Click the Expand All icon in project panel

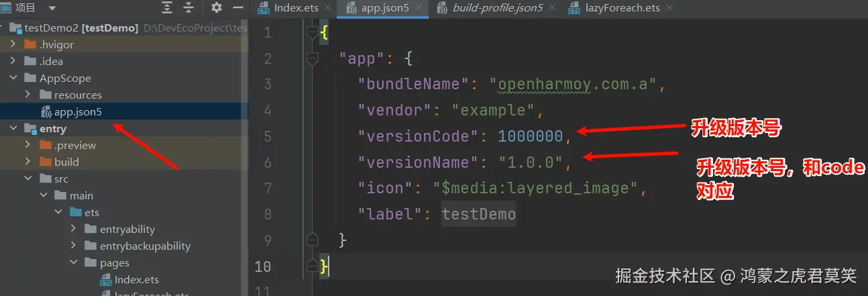tap(167, 8)
